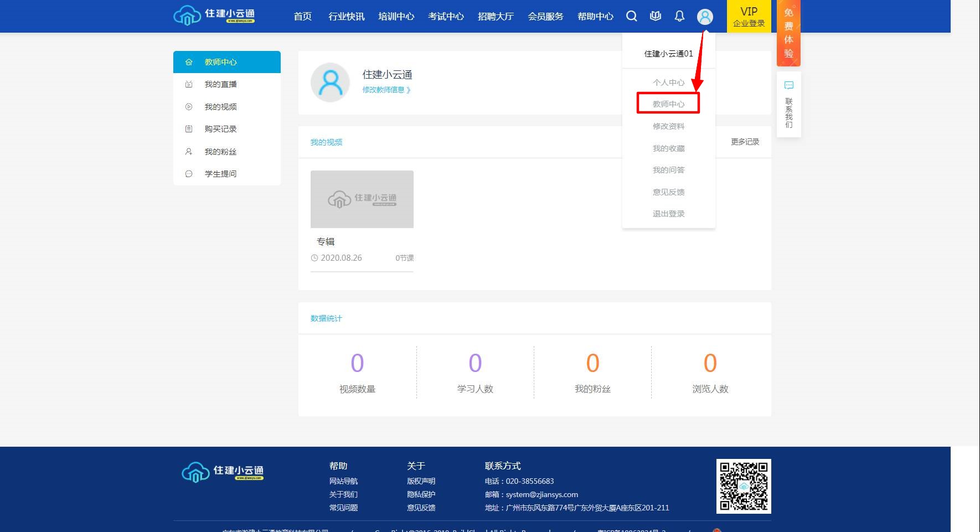The image size is (980, 532).
Task: Open 我的粉丝 via the add-person icon
Action: coord(188,151)
